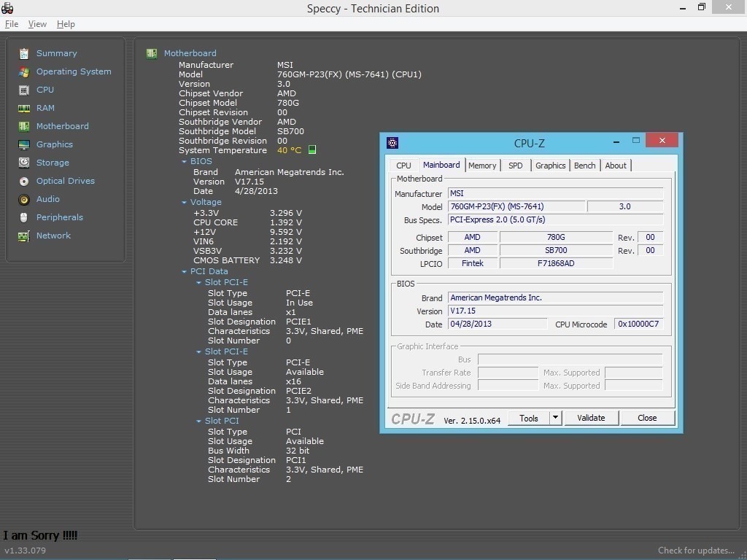The width and height of the screenshot is (747, 560).
Task: Click the RAM module icon in sidebar
Action: (24, 108)
